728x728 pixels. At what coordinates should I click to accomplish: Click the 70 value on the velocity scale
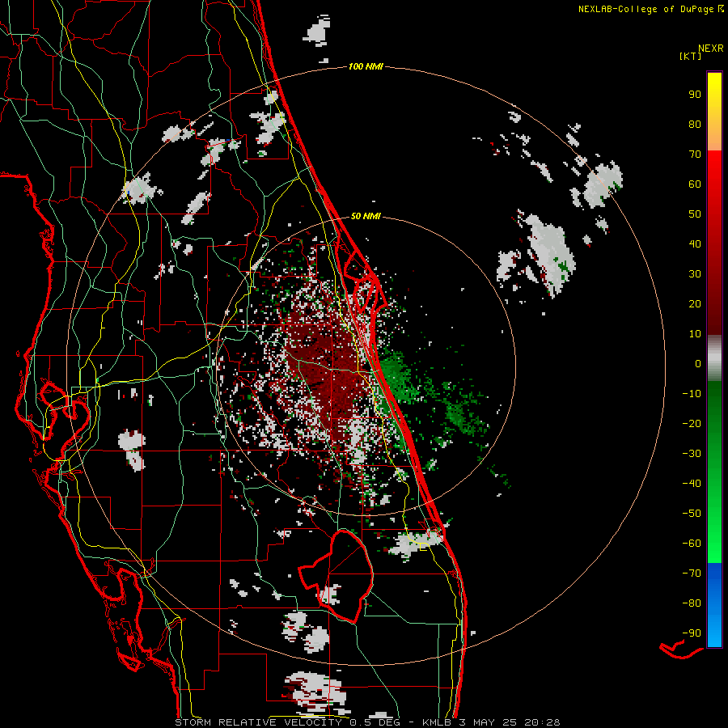(695, 154)
